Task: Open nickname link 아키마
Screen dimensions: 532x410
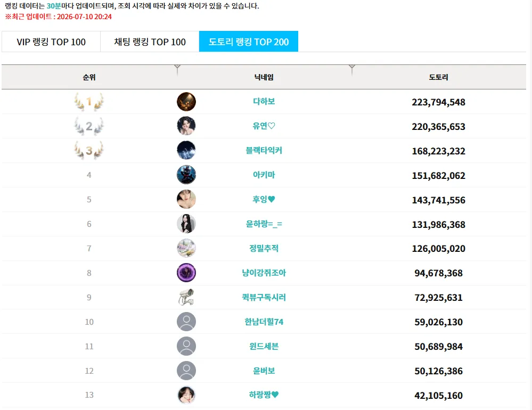Action: point(264,175)
